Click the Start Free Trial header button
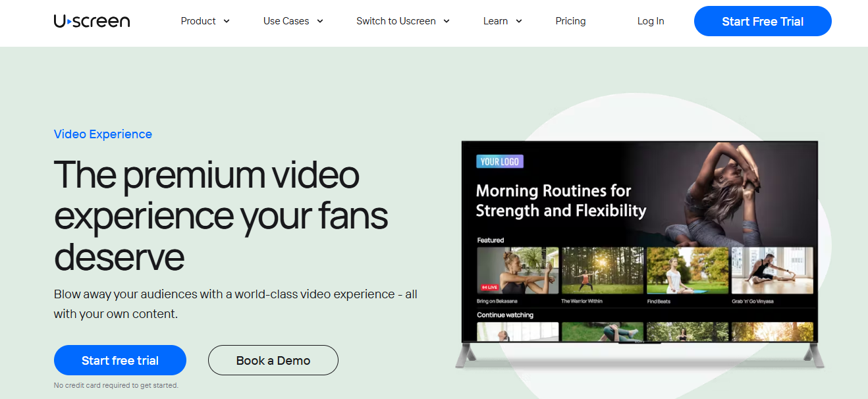 tap(763, 21)
